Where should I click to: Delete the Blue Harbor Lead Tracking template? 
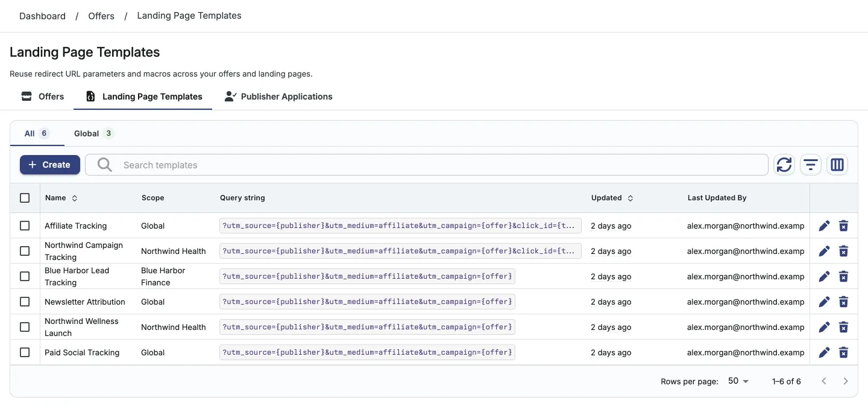pyautogui.click(x=844, y=276)
